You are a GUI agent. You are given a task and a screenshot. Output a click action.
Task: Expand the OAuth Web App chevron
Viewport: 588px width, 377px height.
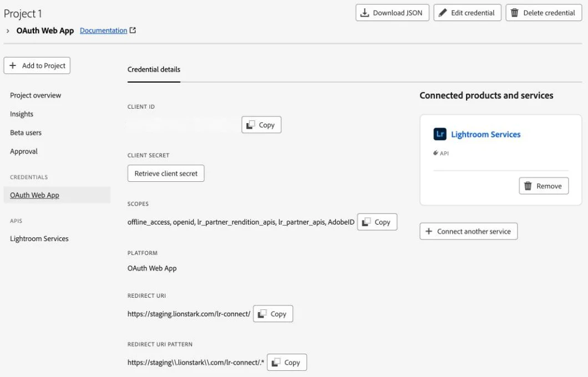(8, 30)
